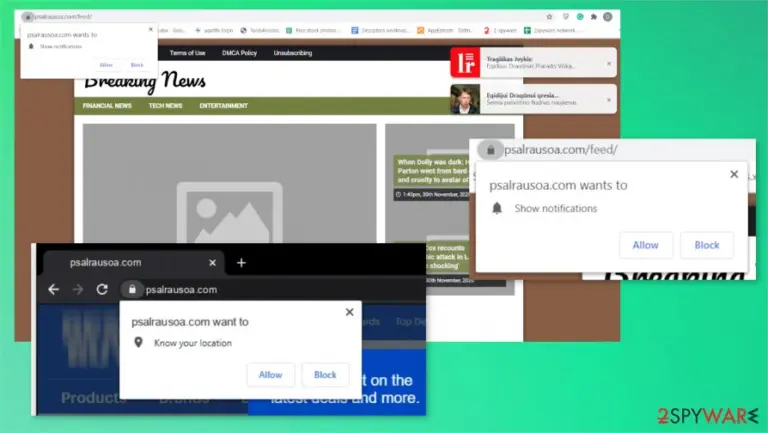
Task: Open the profile avatar in the main browser
Action: (608, 17)
